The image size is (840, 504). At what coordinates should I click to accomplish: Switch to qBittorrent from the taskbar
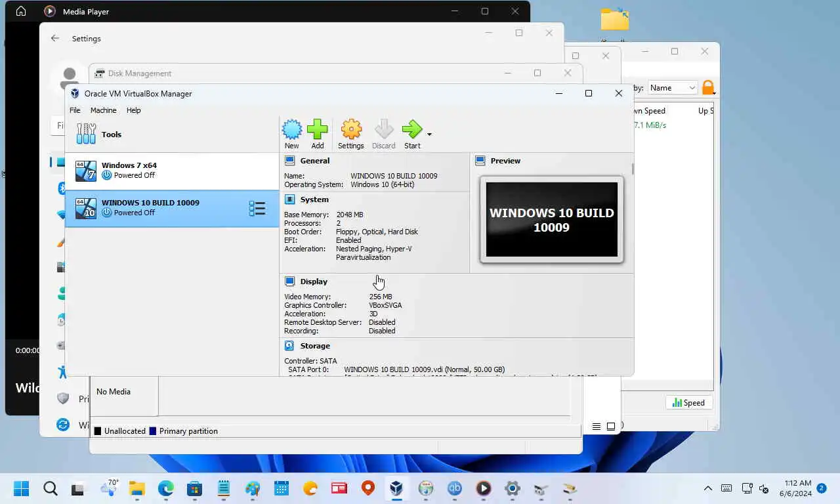[454, 488]
